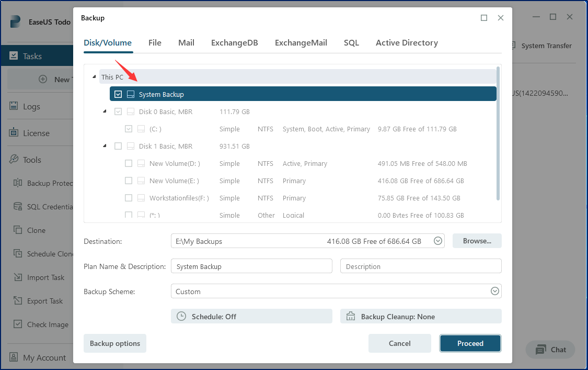Uncheck the System Backup checkbox

pyautogui.click(x=118, y=94)
